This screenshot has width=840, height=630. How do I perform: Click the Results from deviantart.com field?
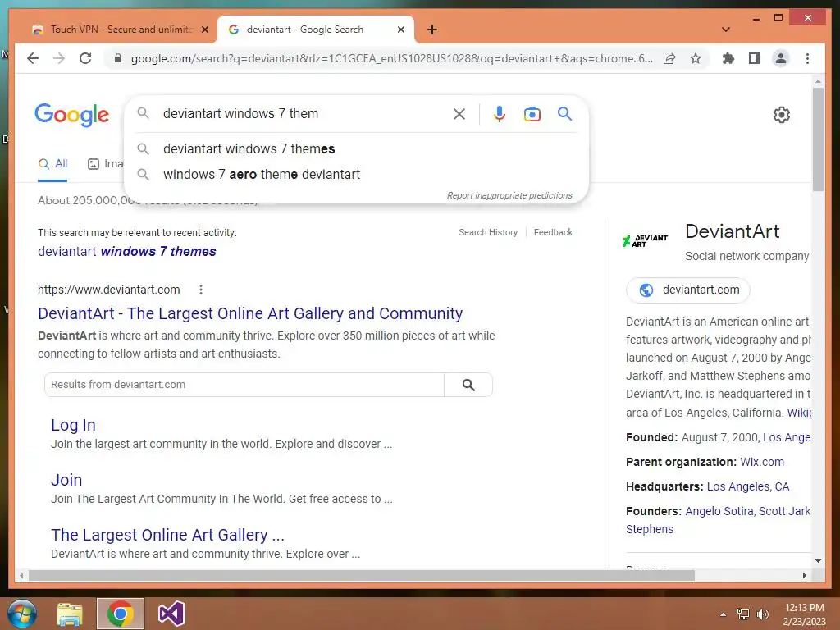[x=244, y=385]
